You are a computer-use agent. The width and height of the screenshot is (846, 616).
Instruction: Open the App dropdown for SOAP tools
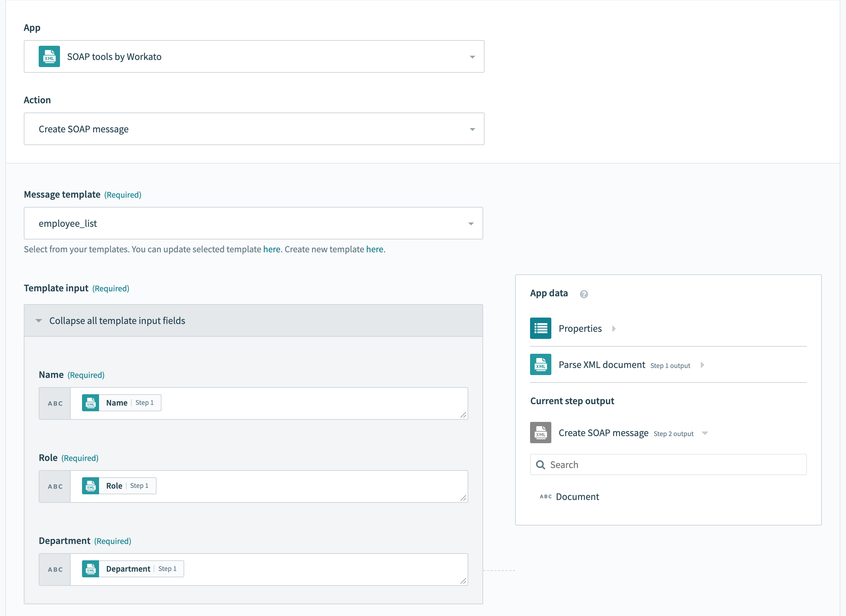click(472, 57)
